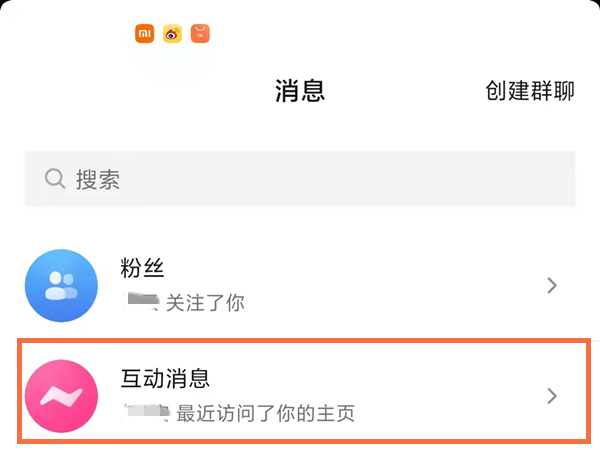Select the 粉丝 list item title
Viewport: 600px width, 450px height.
coord(141,268)
